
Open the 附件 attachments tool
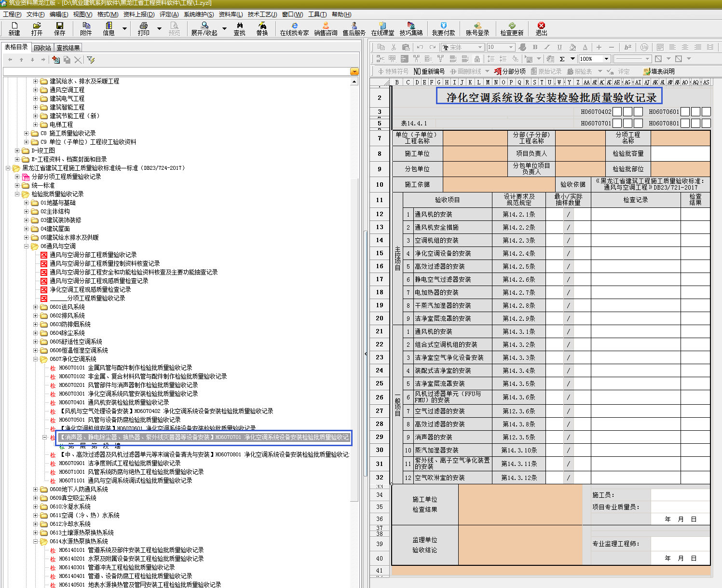coord(86,28)
